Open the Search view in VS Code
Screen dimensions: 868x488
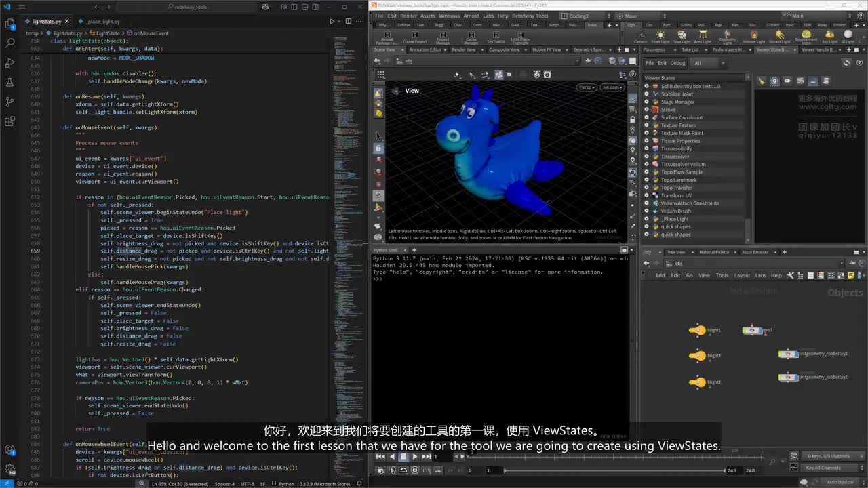click(9, 43)
